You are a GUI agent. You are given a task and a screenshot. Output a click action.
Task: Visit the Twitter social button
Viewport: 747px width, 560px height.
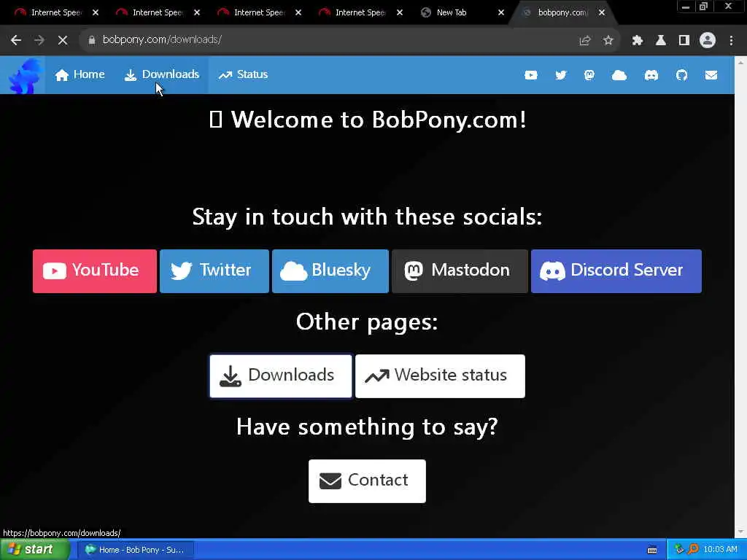214,271
